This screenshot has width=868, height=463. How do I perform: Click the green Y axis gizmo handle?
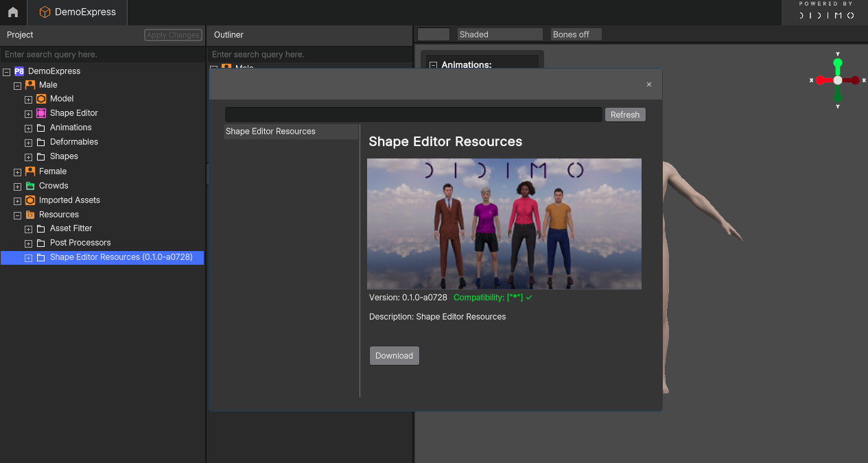point(837,64)
